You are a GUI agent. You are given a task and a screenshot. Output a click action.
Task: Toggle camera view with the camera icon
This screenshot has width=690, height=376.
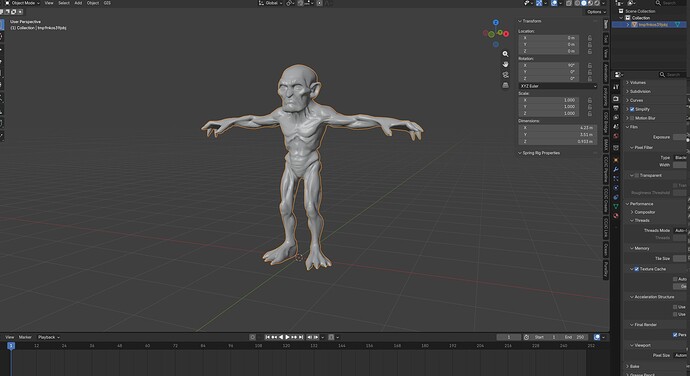(505, 74)
